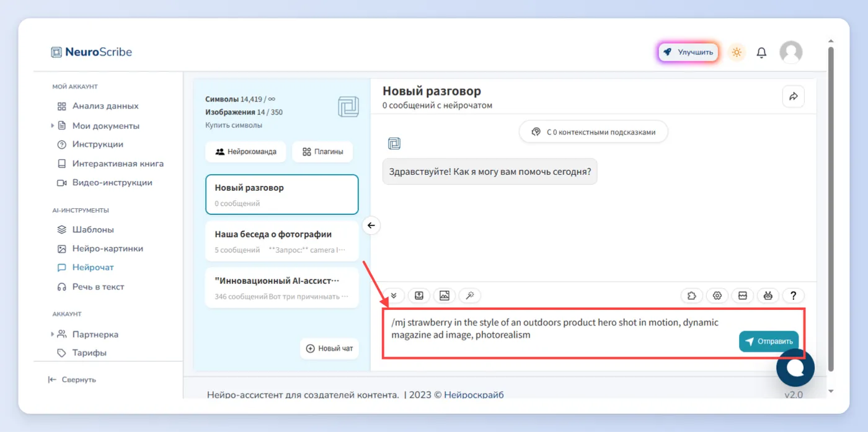Click the Улучшить upgrade button
868x432 pixels.
[x=688, y=53]
